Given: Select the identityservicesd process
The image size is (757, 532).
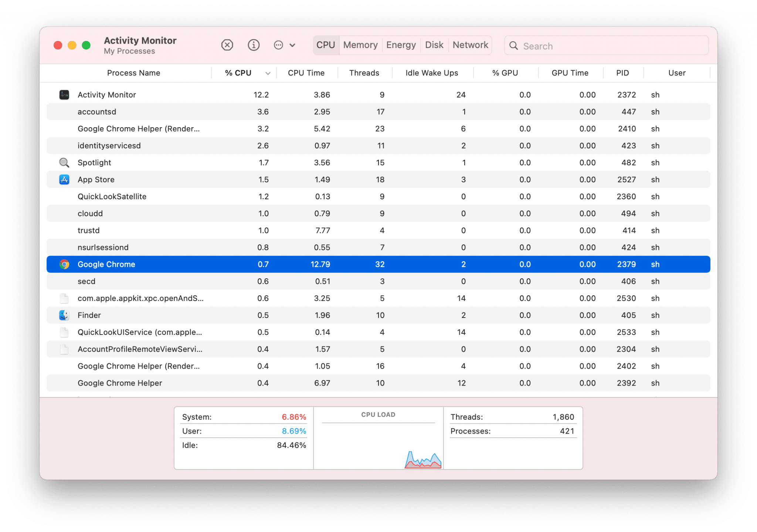Looking at the screenshot, I should (378, 146).
